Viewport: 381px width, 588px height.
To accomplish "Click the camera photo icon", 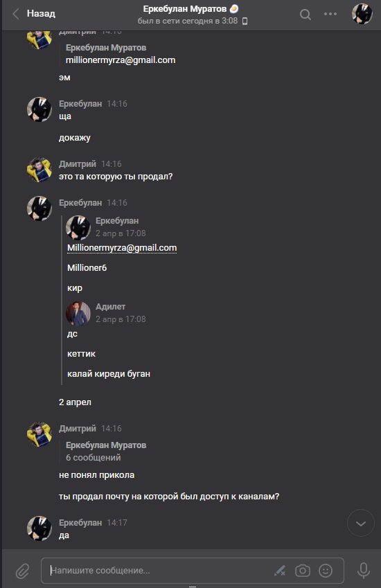I will (x=303, y=571).
